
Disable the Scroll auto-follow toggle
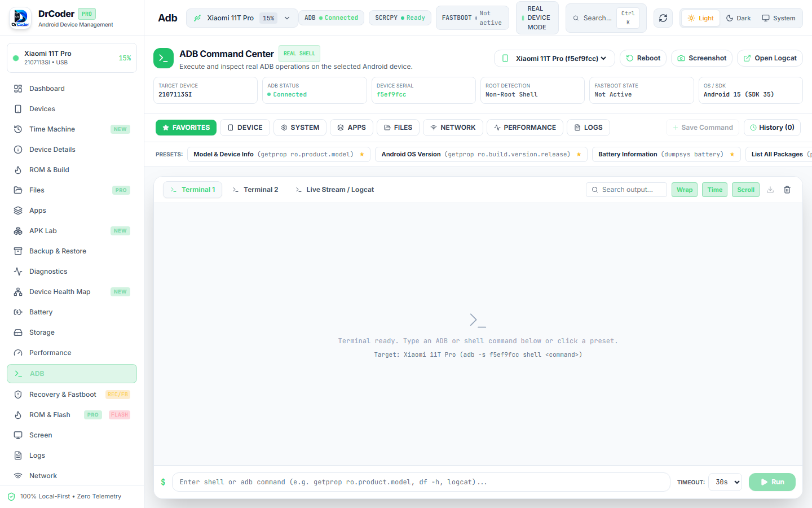click(x=745, y=190)
